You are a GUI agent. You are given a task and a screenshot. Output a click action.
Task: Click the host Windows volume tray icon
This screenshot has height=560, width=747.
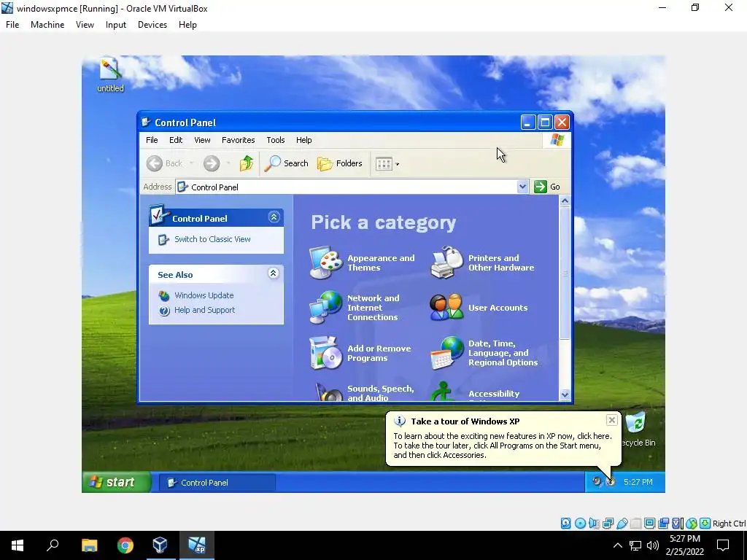(x=653, y=545)
